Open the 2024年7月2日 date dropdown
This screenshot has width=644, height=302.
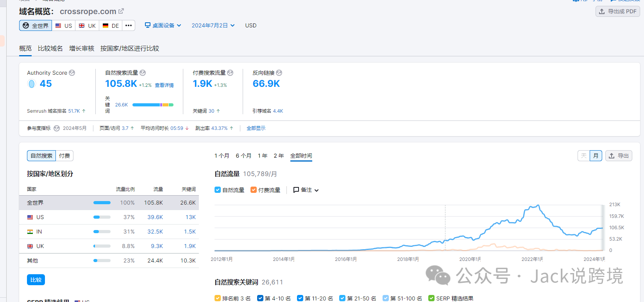tap(213, 25)
